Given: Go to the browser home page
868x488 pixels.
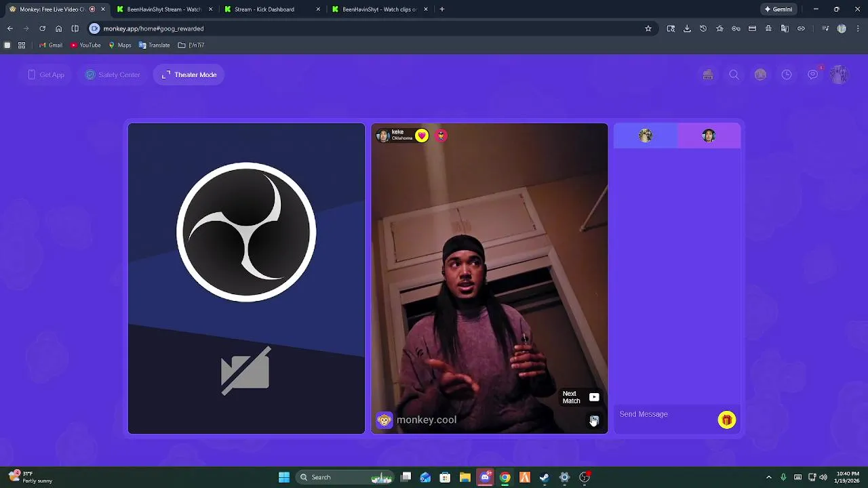Looking at the screenshot, I should [x=58, y=28].
